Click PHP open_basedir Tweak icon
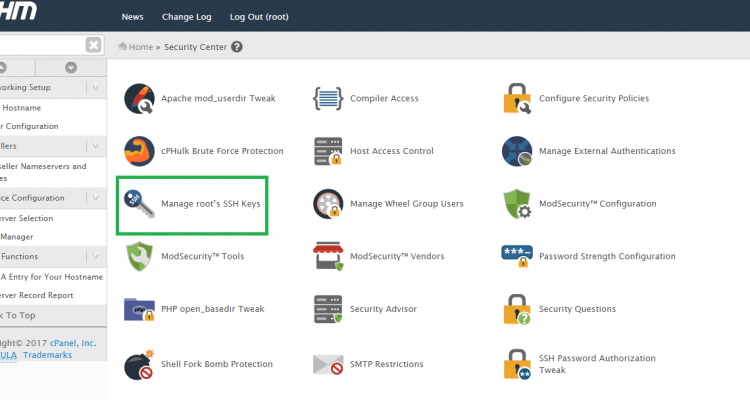The height and width of the screenshot is (400, 750). (139, 309)
